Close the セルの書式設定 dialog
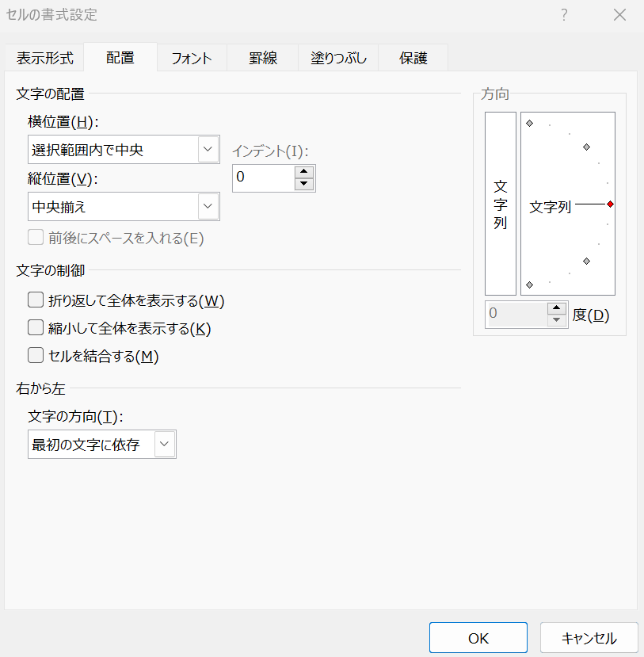 tap(620, 15)
